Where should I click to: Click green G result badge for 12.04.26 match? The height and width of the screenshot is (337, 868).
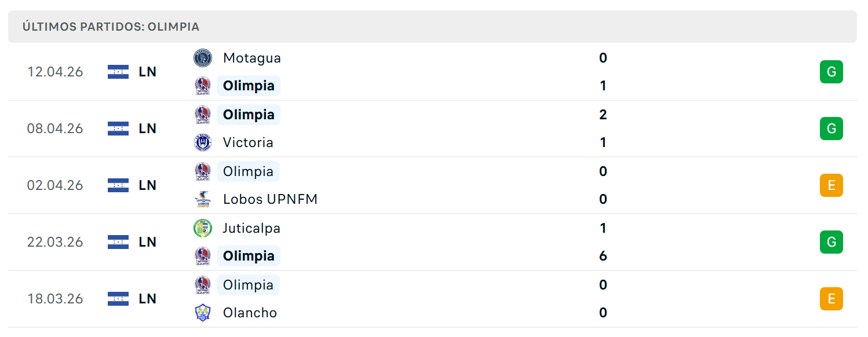831,72
